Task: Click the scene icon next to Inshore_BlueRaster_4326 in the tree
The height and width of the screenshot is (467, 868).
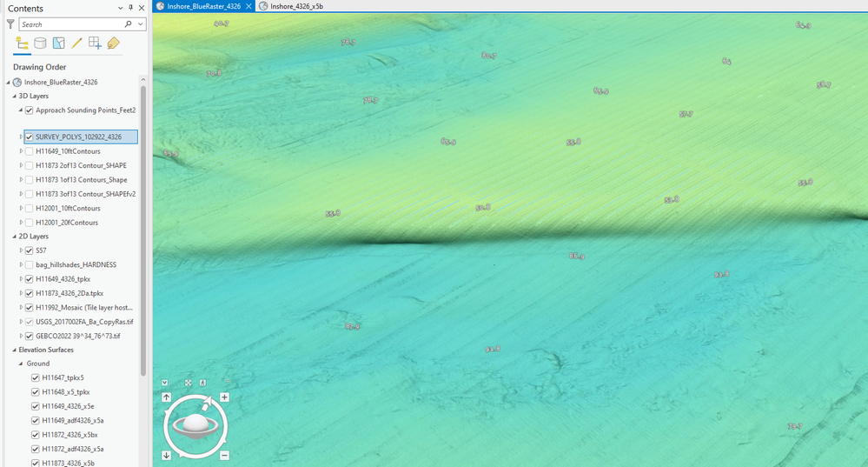Action: point(17,82)
